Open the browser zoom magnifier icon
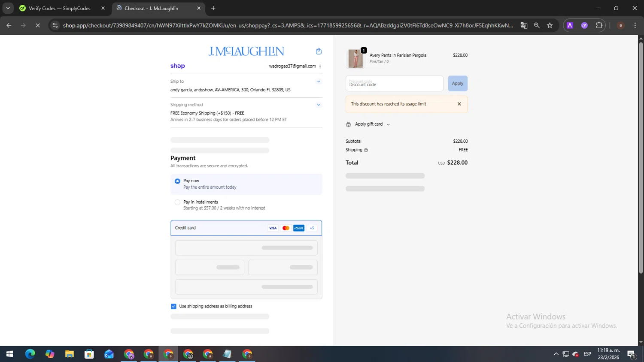This screenshot has width=644, height=362. point(537,26)
